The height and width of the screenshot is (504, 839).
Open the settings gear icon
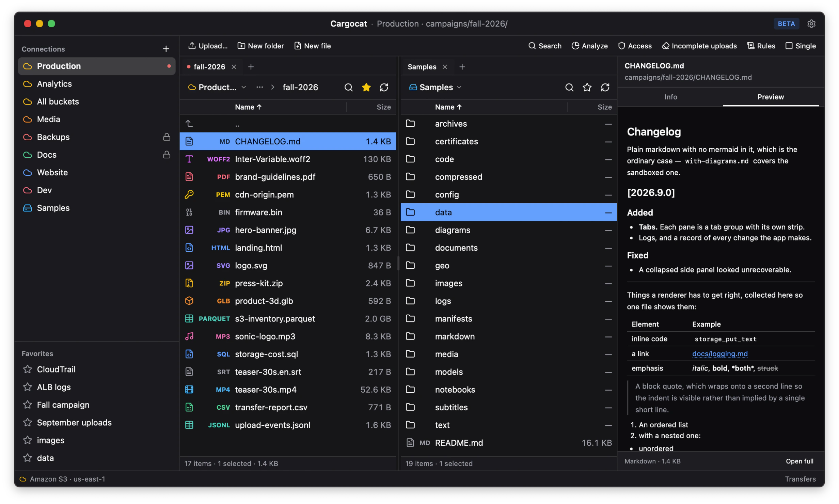(x=811, y=24)
